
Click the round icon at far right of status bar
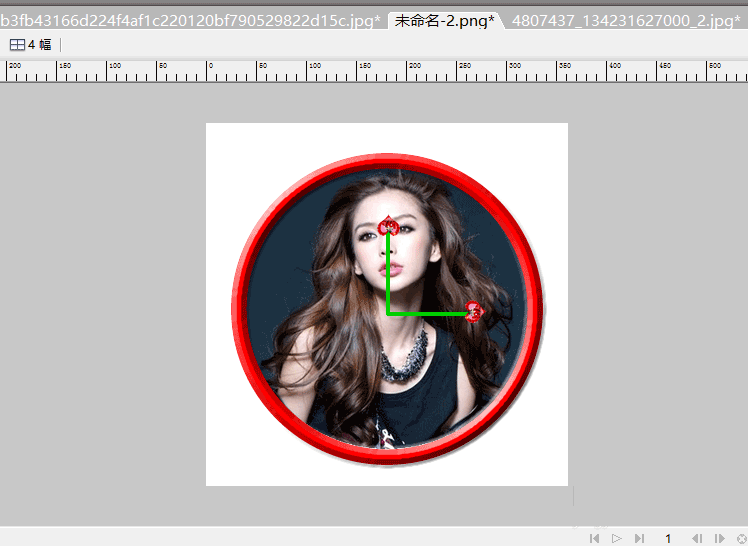(x=741, y=538)
